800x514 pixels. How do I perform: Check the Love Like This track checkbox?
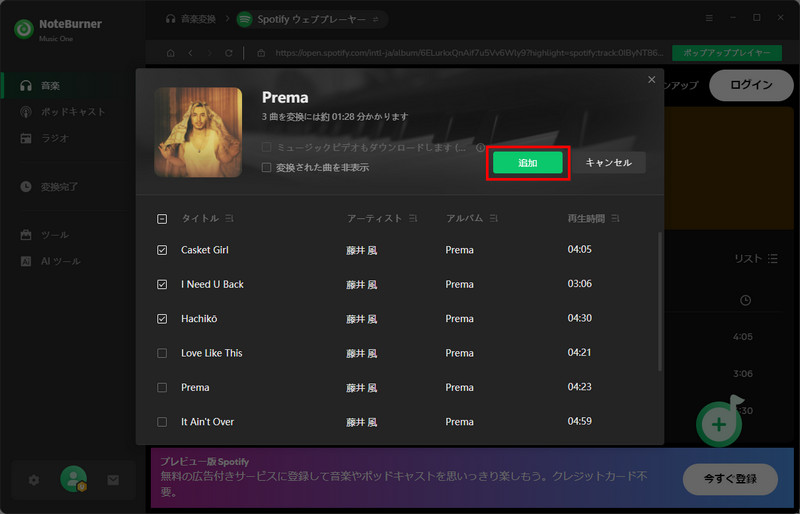pyautogui.click(x=162, y=353)
